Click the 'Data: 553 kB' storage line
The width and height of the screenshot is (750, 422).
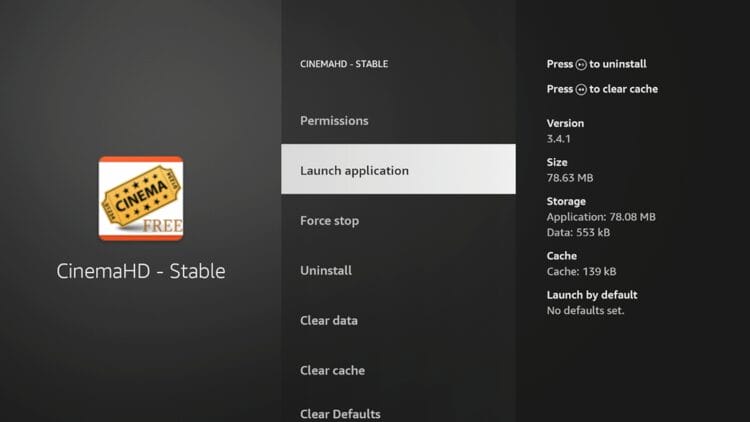pyautogui.click(x=580, y=232)
